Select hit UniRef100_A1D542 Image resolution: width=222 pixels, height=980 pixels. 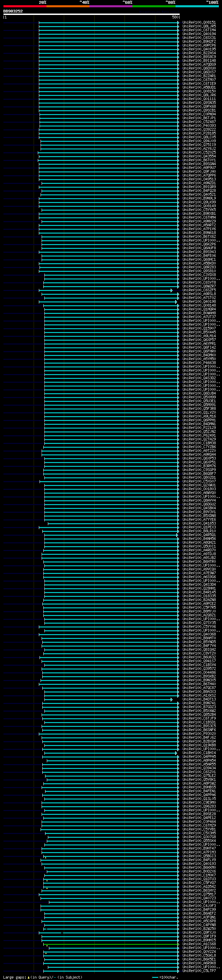(199, 887)
